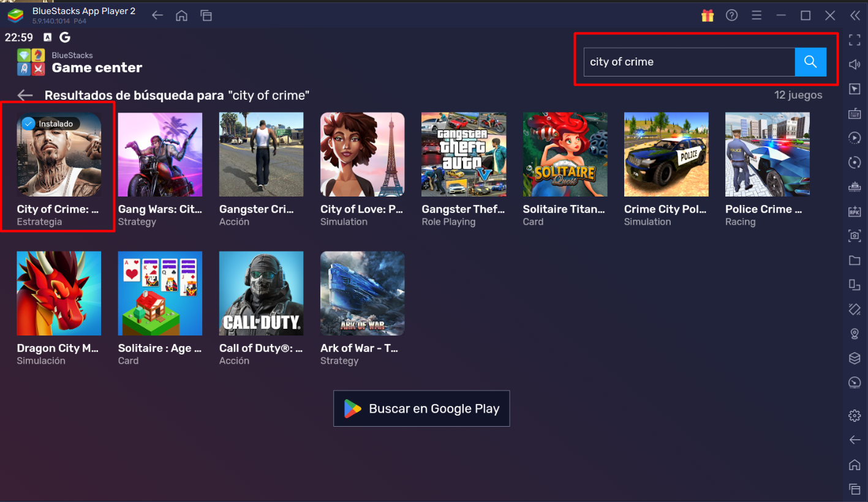This screenshot has width=868, height=502.
Task: Open media folder from sidebar
Action: point(855,260)
